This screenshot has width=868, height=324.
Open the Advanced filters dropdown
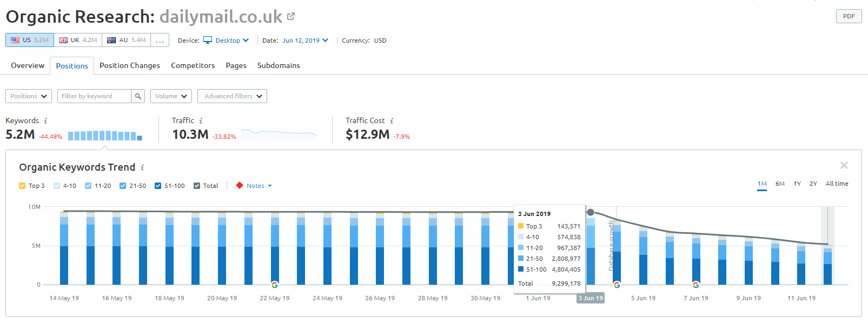[232, 96]
